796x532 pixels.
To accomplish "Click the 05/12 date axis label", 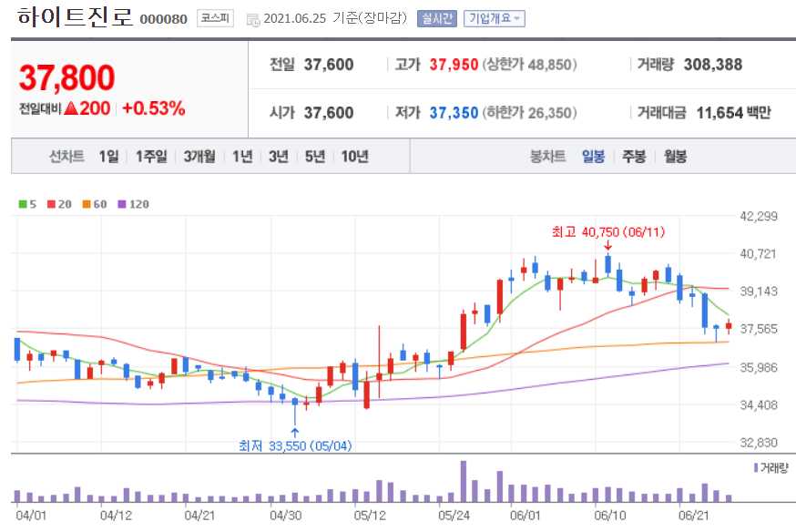I will (370, 516).
